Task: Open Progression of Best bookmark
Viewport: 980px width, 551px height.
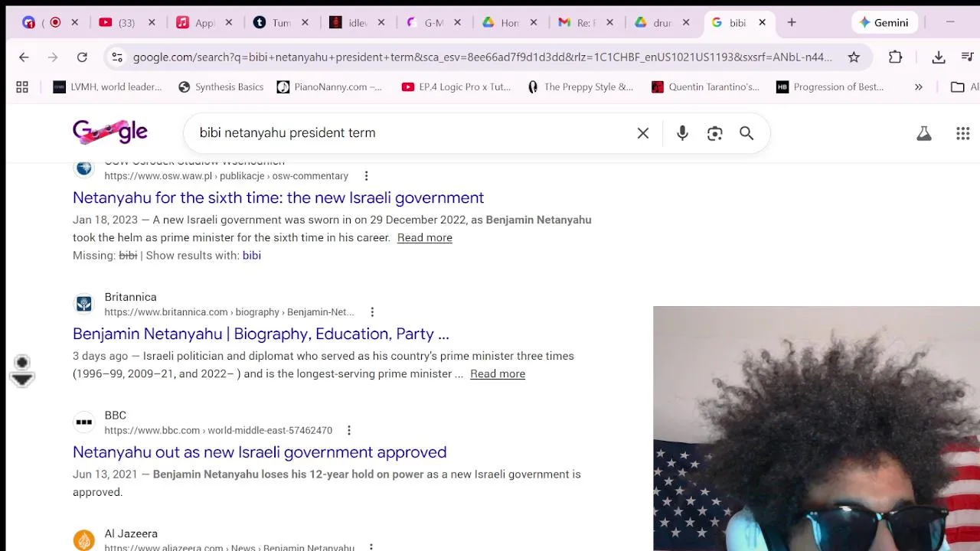Action: click(830, 87)
